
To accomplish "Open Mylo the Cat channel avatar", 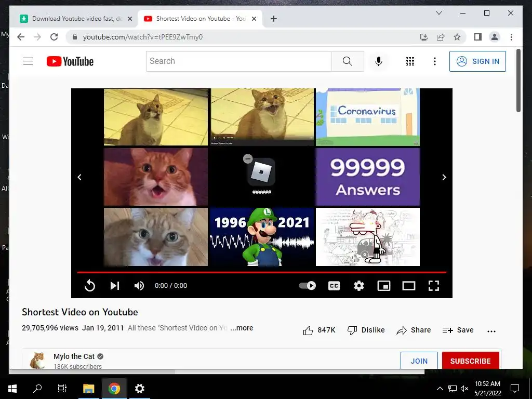I will pyautogui.click(x=37, y=361).
